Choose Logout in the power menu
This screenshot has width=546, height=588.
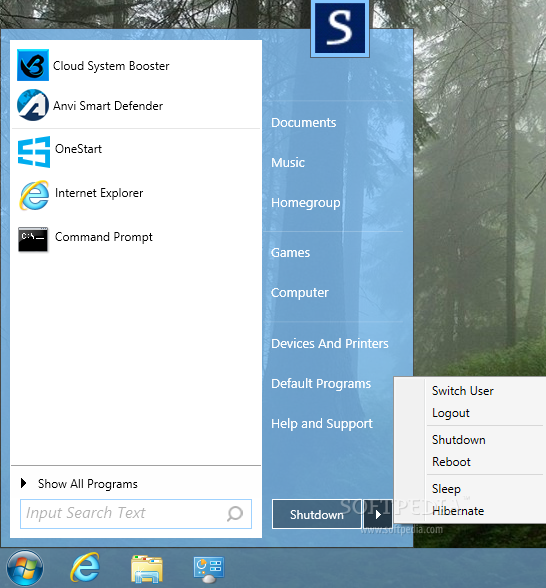pos(451,413)
